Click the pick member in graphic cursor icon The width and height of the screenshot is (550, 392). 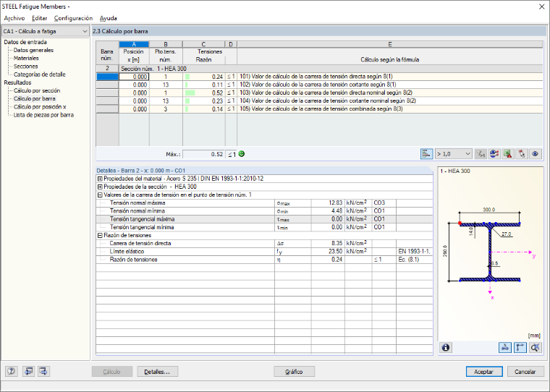point(522,154)
